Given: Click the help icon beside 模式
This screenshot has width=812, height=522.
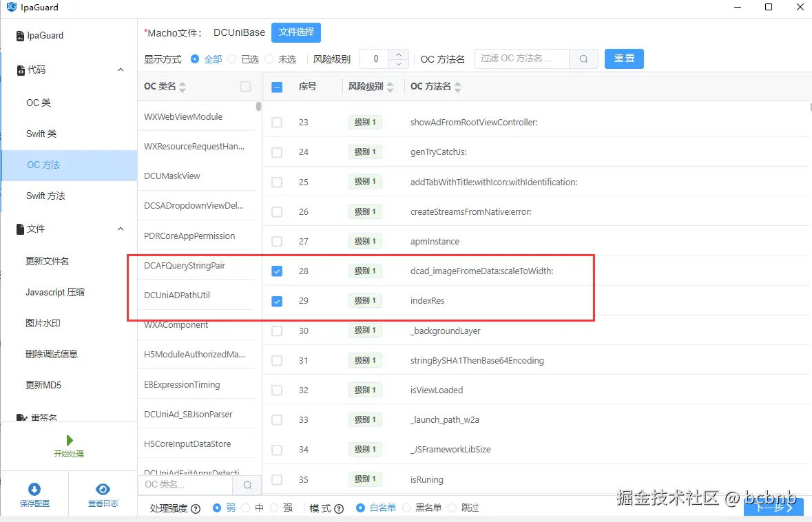Looking at the screenshot, I should tap(340, 508).
